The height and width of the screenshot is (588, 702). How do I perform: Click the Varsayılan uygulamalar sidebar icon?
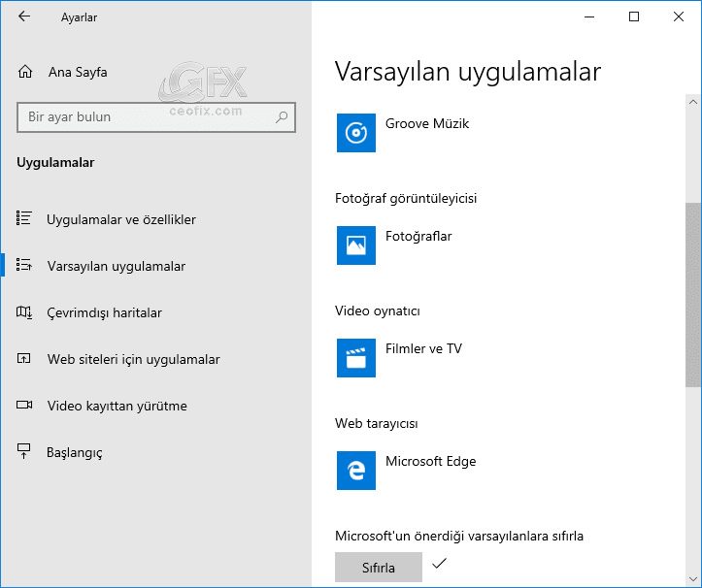23,265
